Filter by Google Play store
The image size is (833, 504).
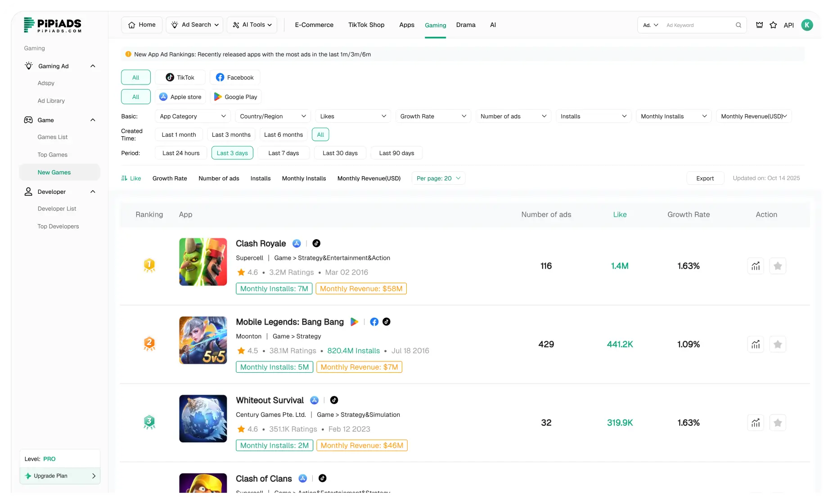[235, 97]
